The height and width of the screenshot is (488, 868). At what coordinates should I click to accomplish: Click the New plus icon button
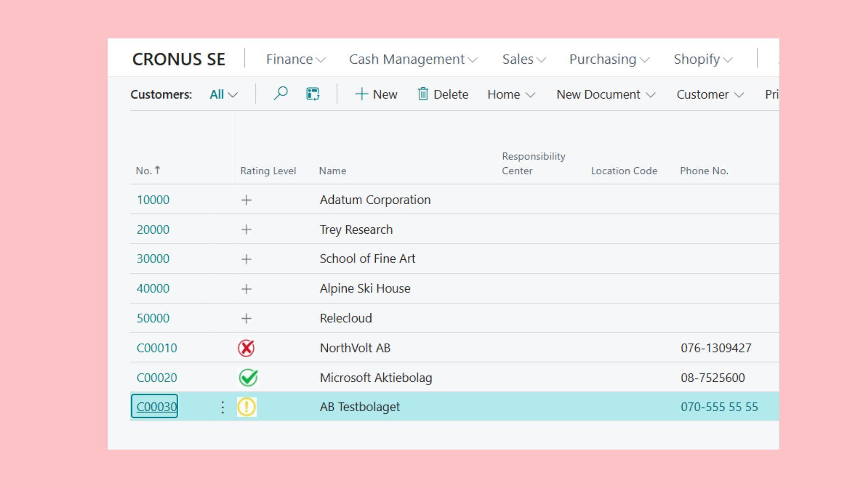tap(376, 94)
